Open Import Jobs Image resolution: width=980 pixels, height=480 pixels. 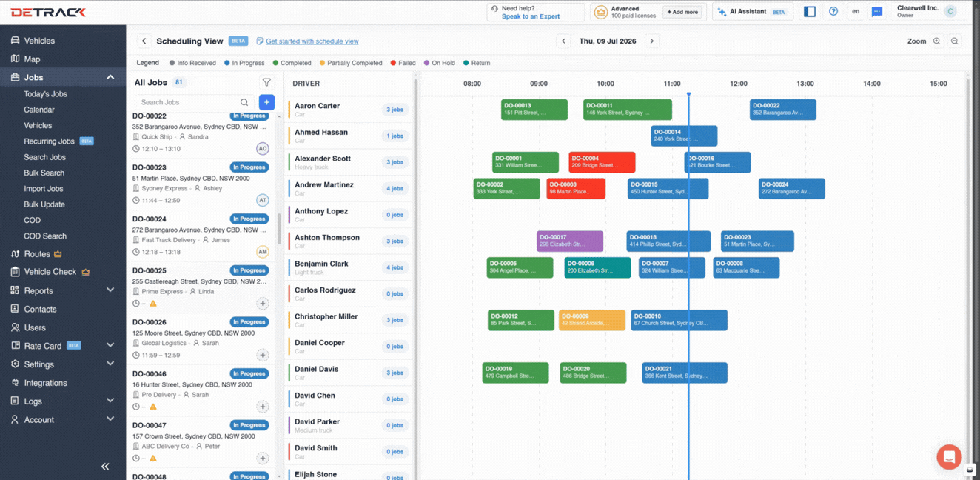click(x=43, y=189)
